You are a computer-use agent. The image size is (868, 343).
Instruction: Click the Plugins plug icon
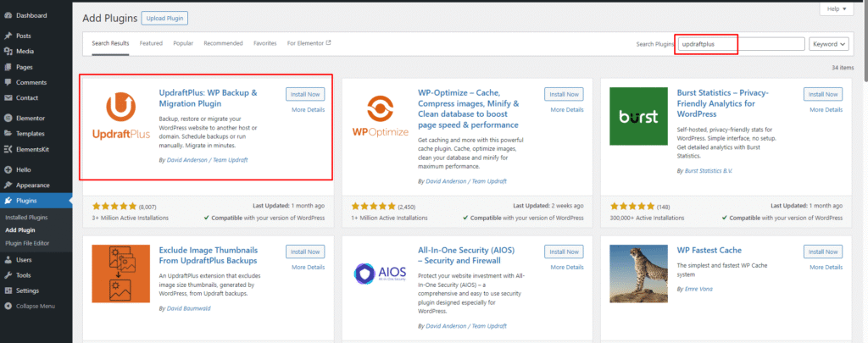8,201
